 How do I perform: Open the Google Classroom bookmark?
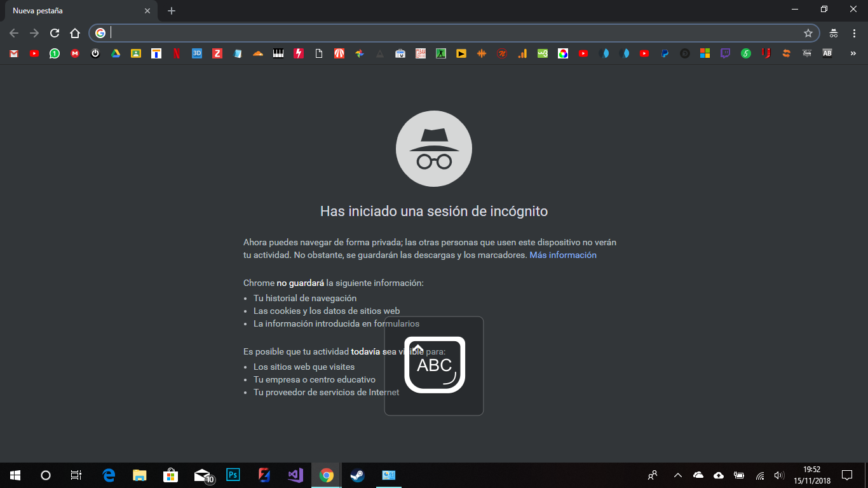[x=136, y=54]
